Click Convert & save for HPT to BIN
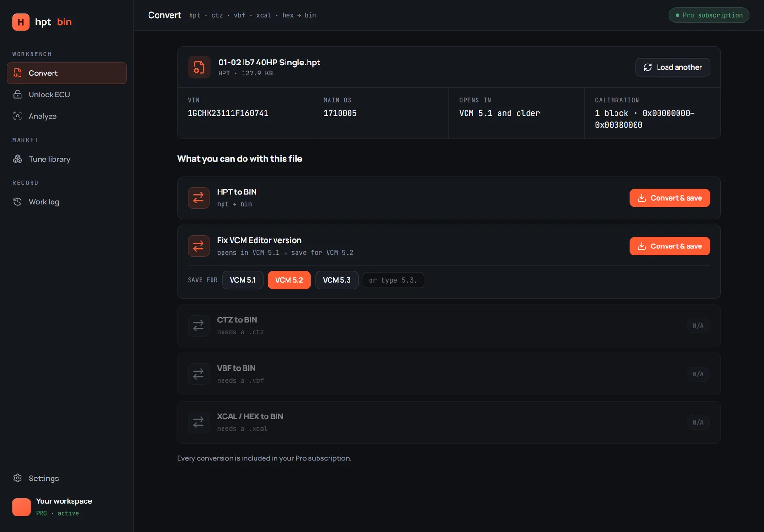764x532 pixels. tap(669, 198)
